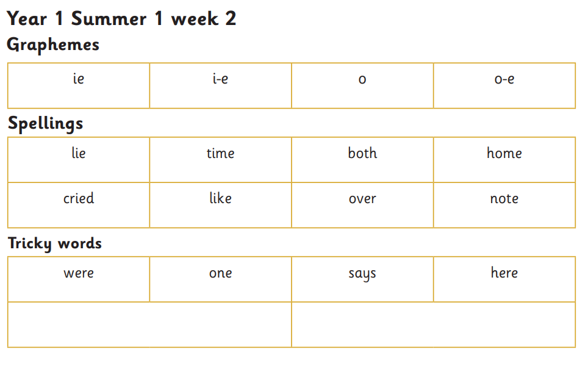Select the spelling word 'note'
Image resolution: width=588 pixels, height=366 pixels.
[x=504, y=198]
